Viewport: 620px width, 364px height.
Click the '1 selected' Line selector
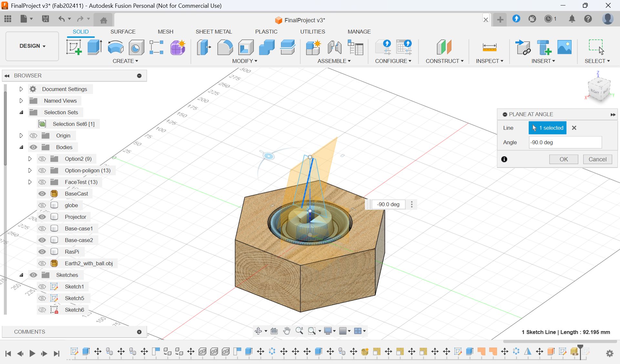(x=547, y=128)
